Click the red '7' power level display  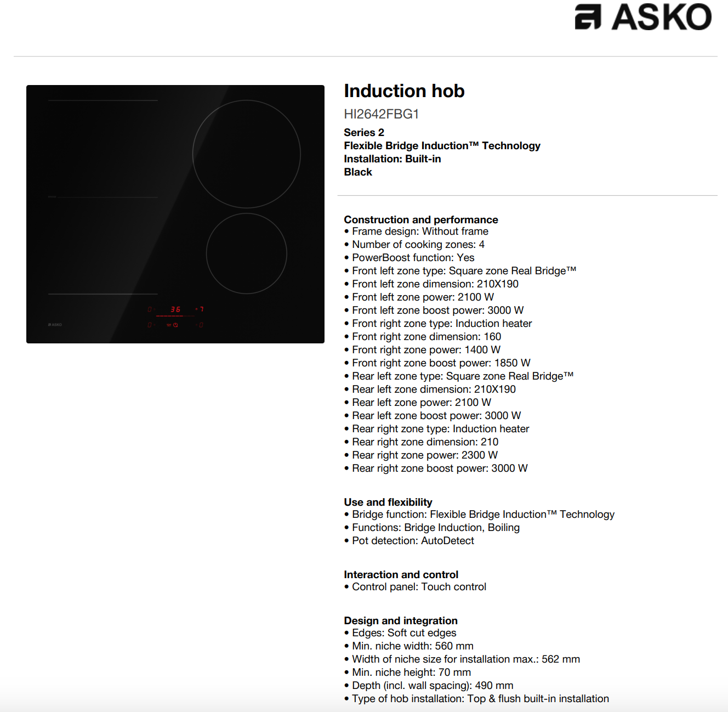202,309
